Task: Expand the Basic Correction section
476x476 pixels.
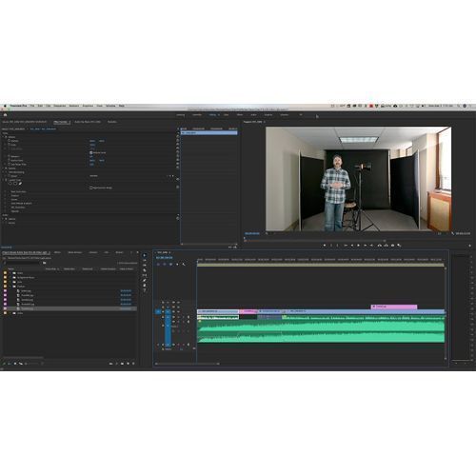Action: tap(6, 191)
